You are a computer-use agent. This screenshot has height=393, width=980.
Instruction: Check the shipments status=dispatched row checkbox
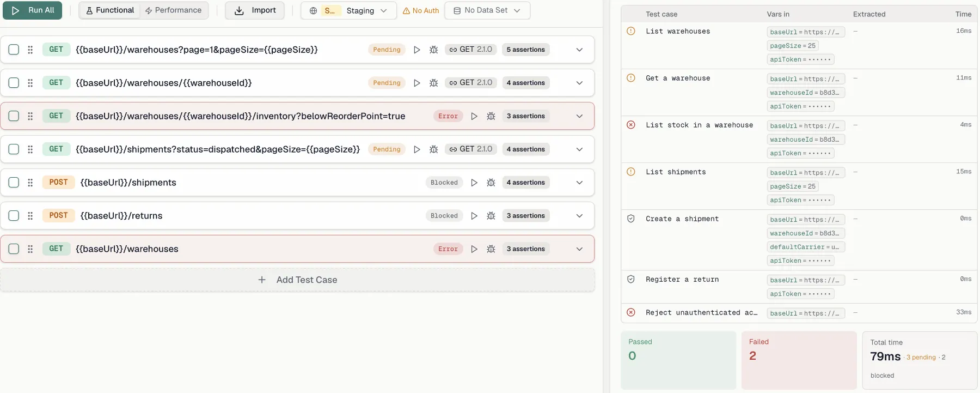[14, 149]
